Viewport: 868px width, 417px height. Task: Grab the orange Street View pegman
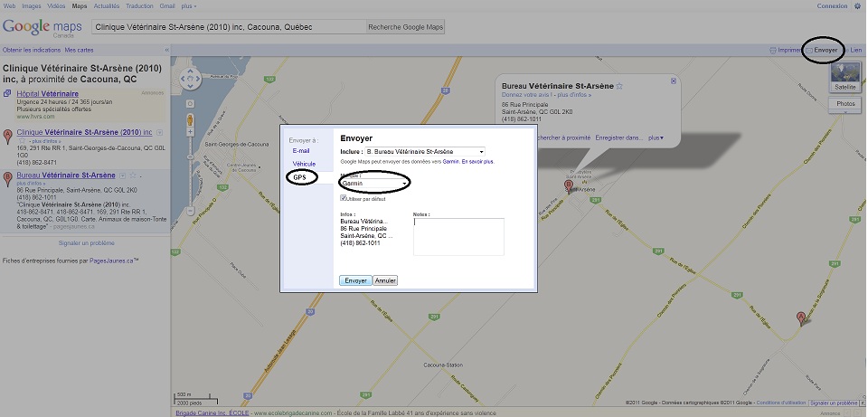(x=190, y=119)
